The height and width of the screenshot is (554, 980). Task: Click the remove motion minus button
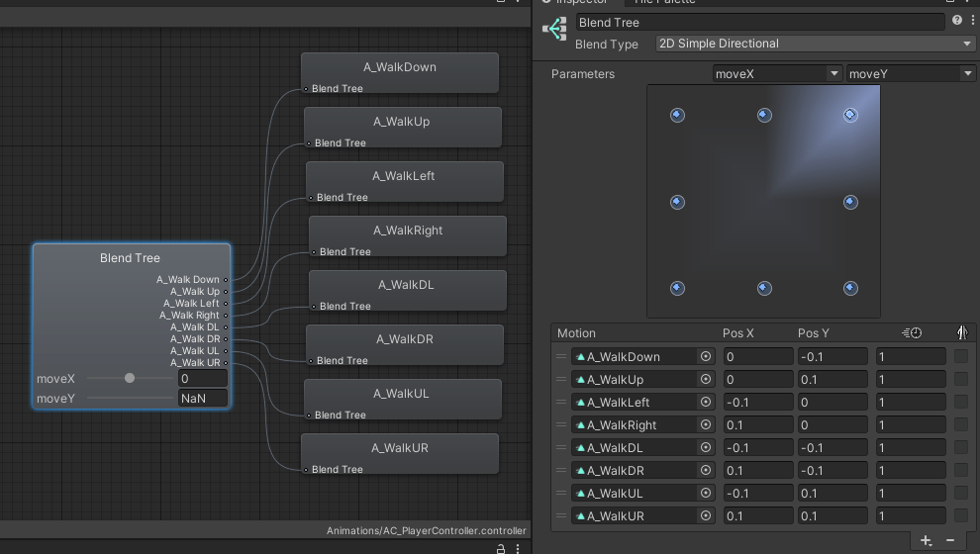point(950,540)
